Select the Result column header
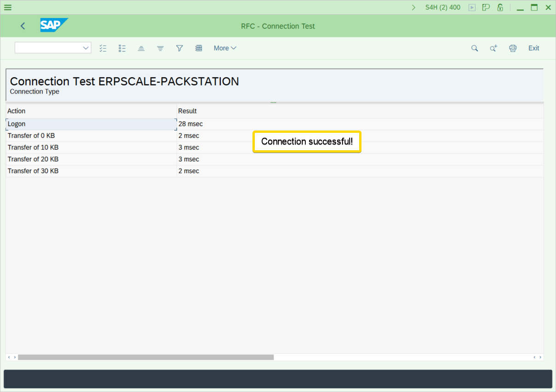 pos(188,111)
